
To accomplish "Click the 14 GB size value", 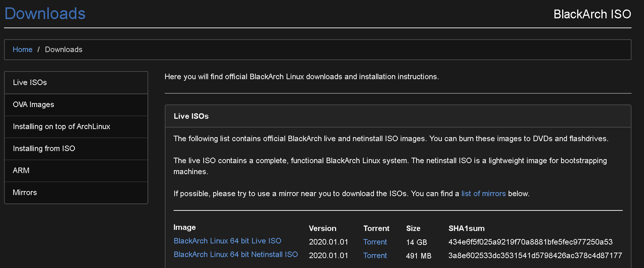I will pos(416,242).
